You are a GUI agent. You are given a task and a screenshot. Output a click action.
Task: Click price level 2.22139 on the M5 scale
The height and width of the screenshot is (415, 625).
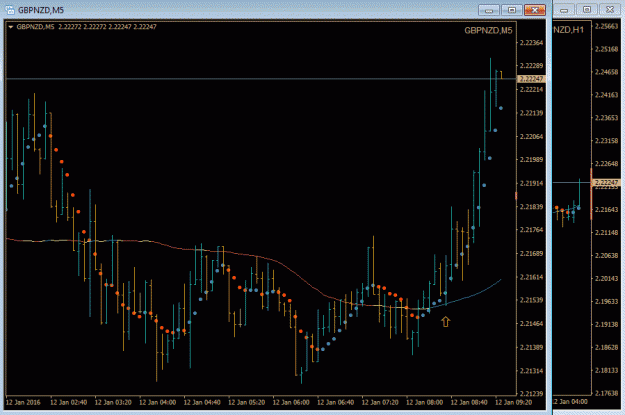[531, 113]
